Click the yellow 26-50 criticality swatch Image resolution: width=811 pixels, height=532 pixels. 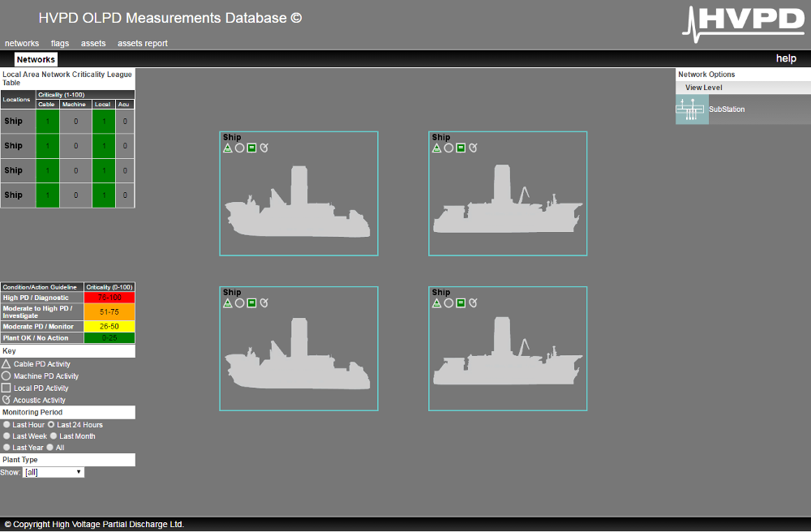click(109, 327)
